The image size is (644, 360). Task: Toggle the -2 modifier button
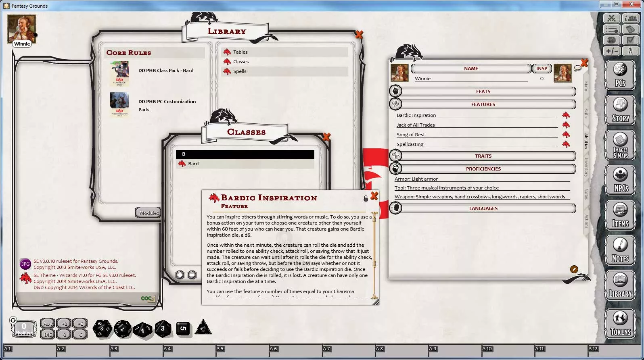coord(64,334)
